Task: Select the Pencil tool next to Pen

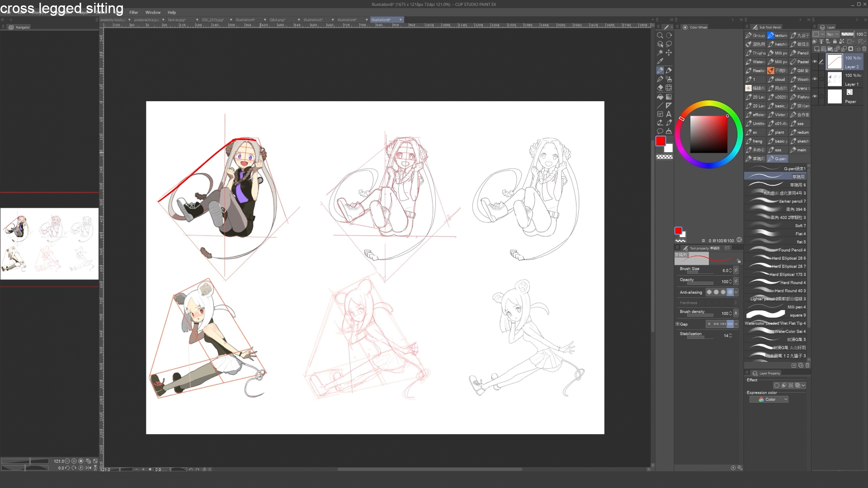Action: point(669,70)
